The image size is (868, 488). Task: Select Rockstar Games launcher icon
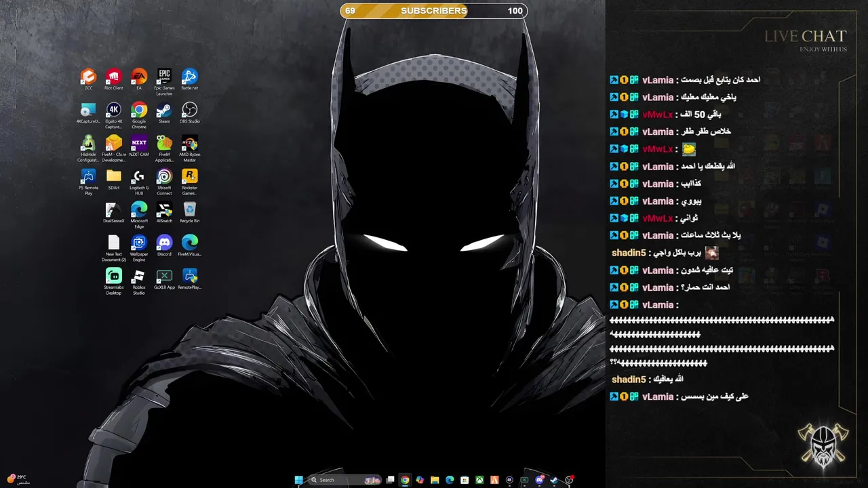189,182
